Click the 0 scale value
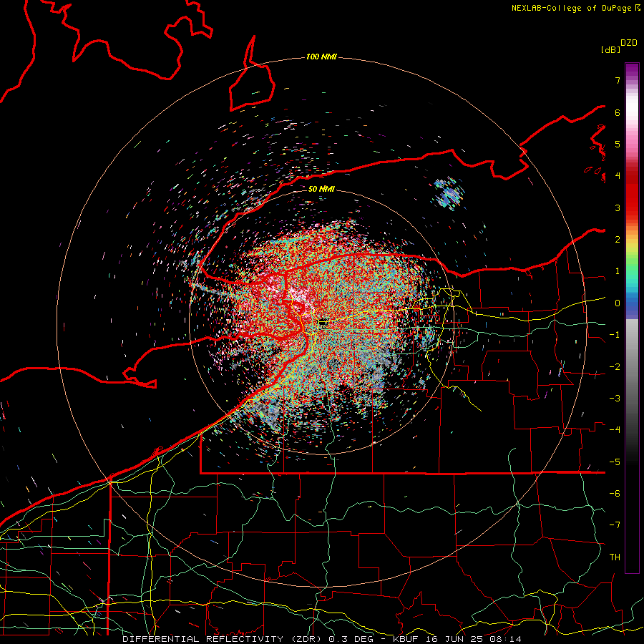Image resolution: width=644 pixels, height=644 pixels. click(618, 303)
